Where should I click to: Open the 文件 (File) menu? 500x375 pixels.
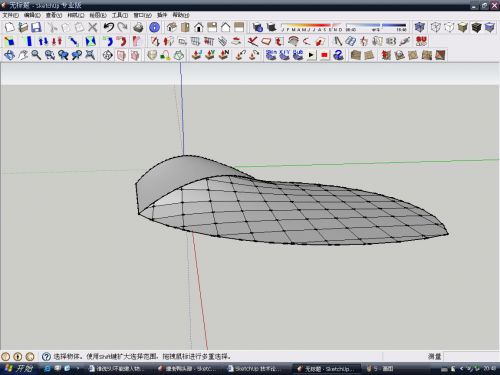[x=10, y=15]
